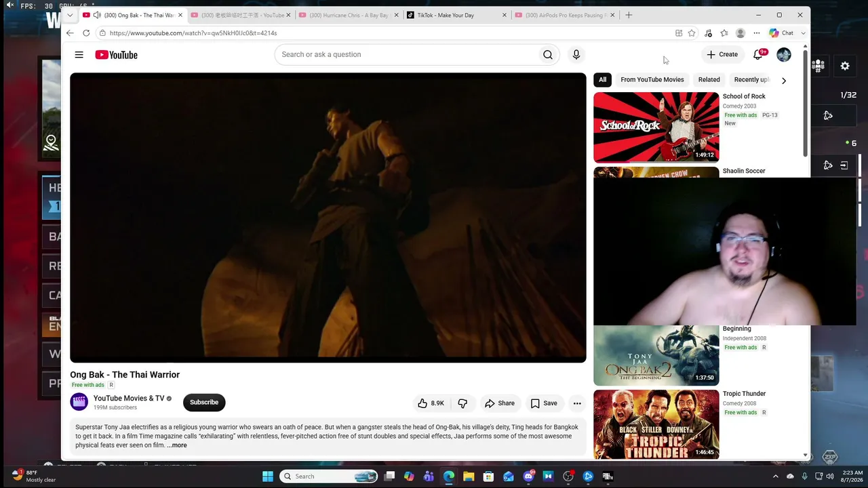Open a new browser tab
The image size is (868, 488).
click(629, 15)
